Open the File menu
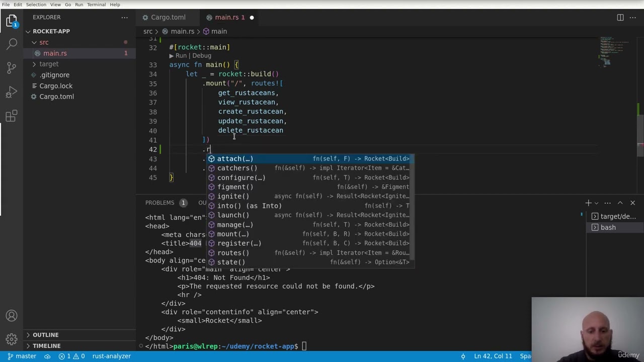The image size is (644, 362). (x=6, y=5)
